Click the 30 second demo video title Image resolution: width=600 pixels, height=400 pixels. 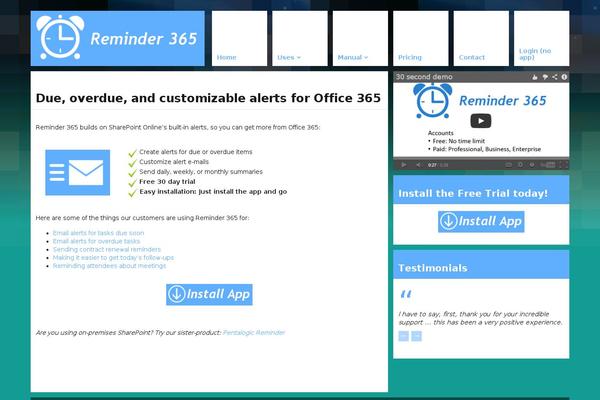click(424, 77)
